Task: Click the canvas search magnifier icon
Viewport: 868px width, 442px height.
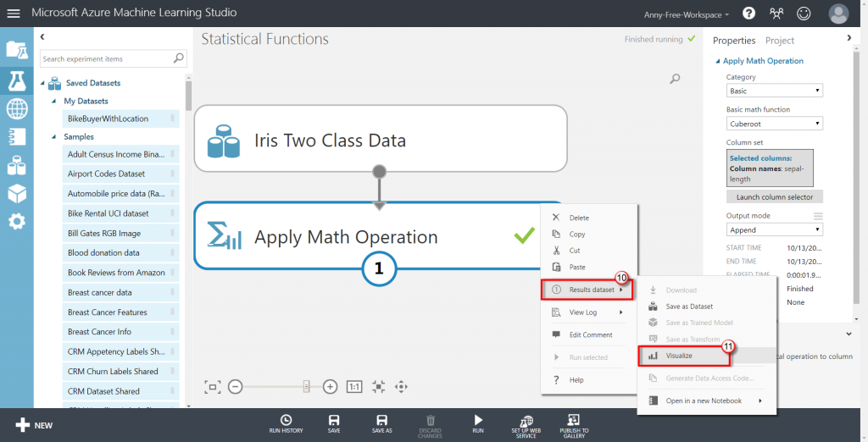Action: [x=675, y=79]
